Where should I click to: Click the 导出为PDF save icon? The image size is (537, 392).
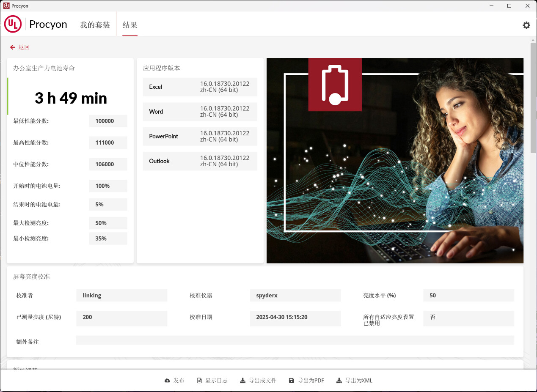pos(292,381)
